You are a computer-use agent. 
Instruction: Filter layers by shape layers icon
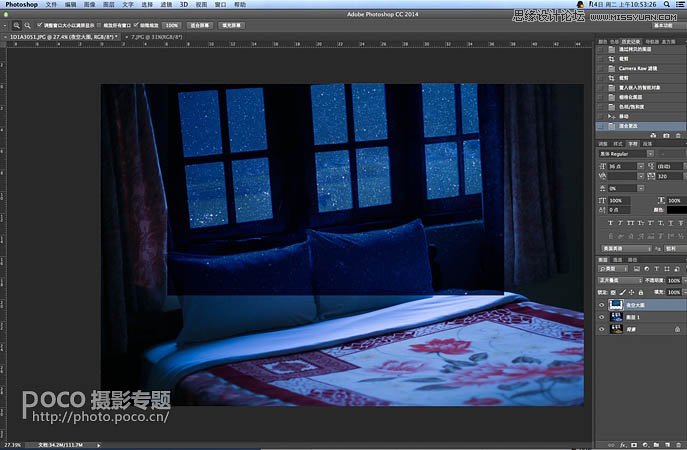coord(666,269)
